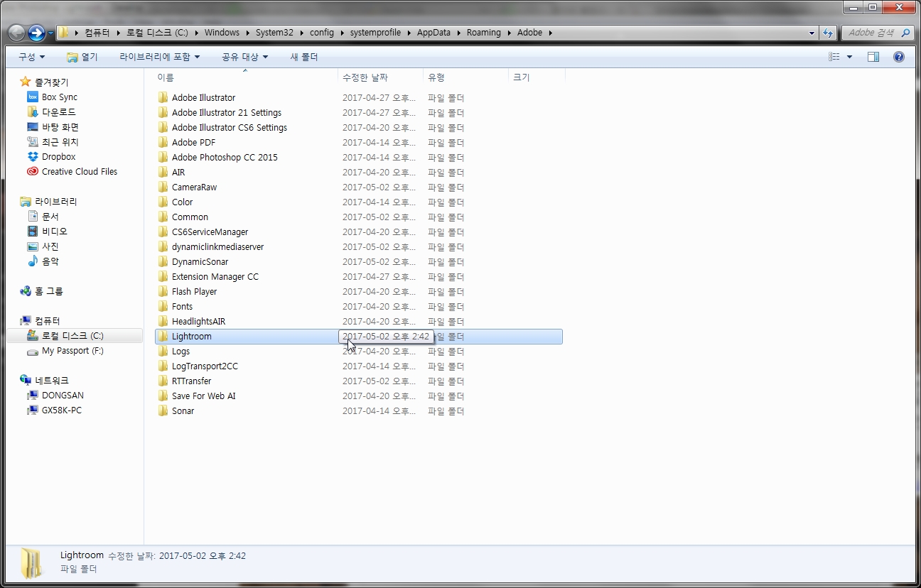
Task: Select 음악 library
Action: tap(50, 261)
